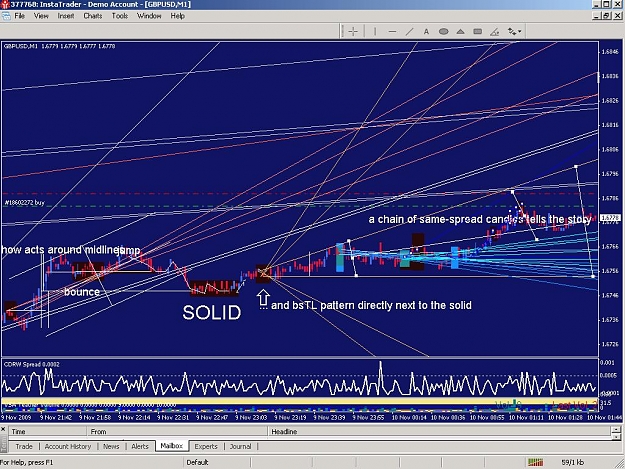The height and width of the screenshot is (469, 625).
Task: Click the InstaTrader app icon in title bar
Action: click(5, 4)
